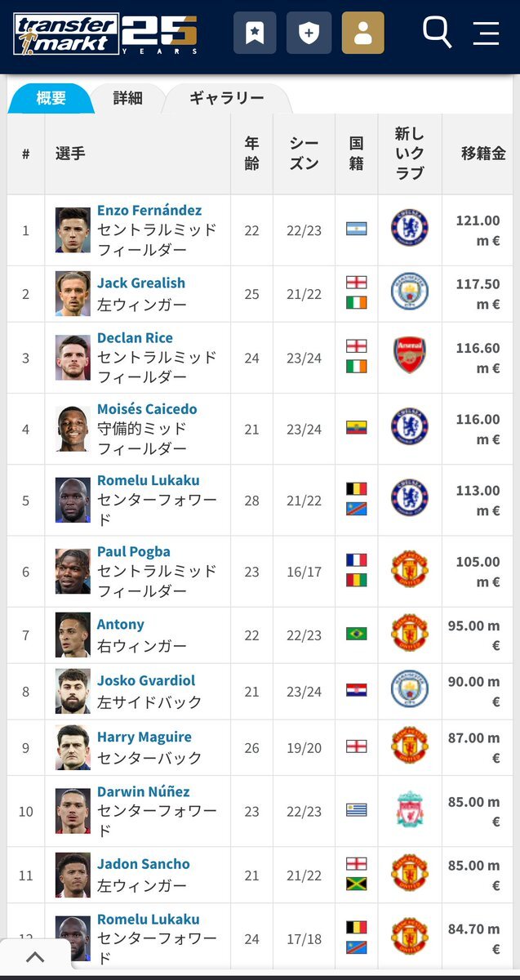520x980 pixels.
Task: Expand the scroll-to-top chevron at bottom left
Action: coord(35,957)
